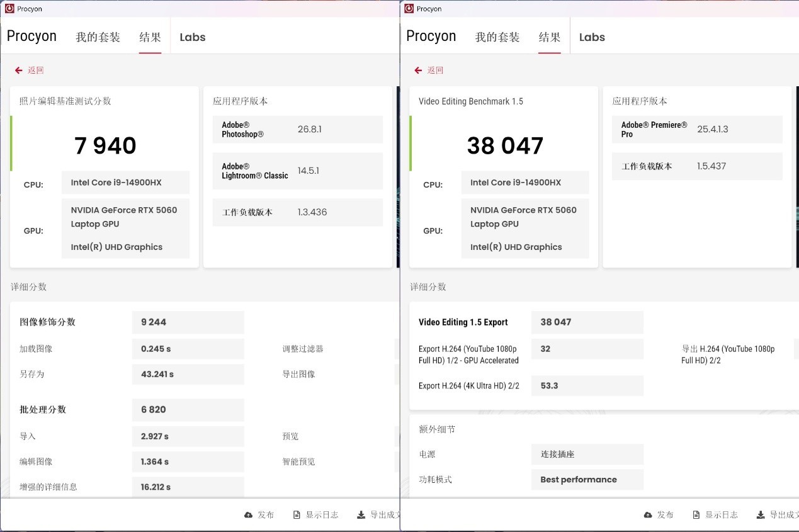This screenshot has height=532, width=799.
Task: Click image retouching score 9 244
Action: [x=188, y=322]
